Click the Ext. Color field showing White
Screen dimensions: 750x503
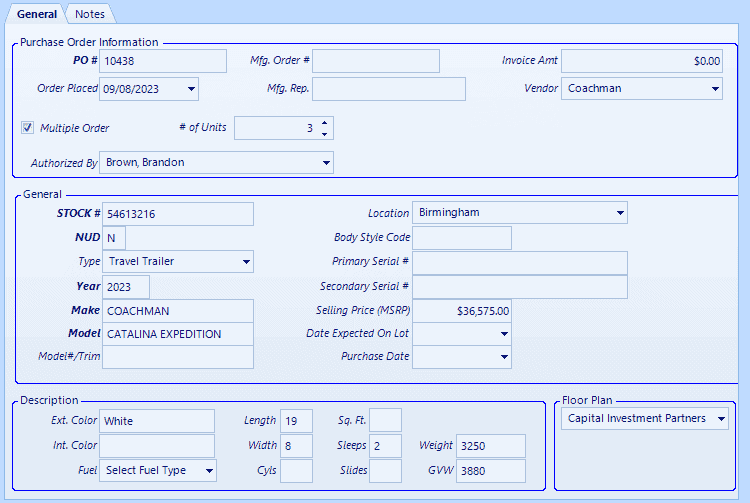(x=157, y=421)
